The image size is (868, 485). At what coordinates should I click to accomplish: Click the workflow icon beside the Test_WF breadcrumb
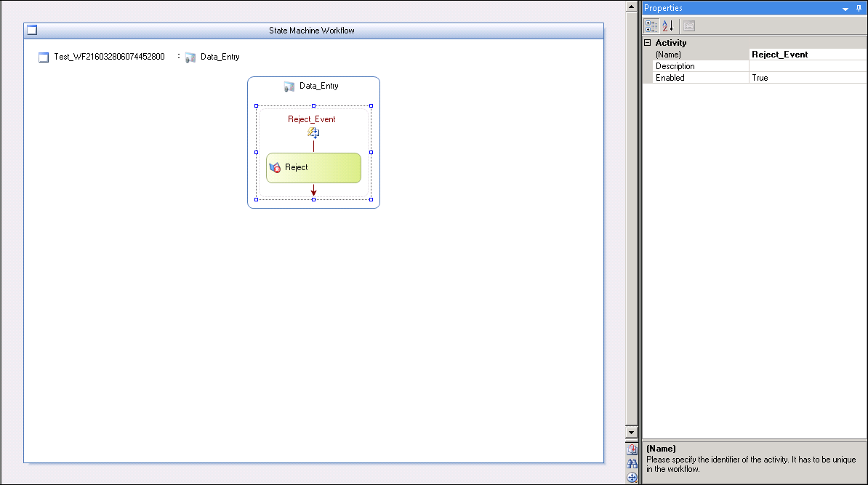(44, 57)
